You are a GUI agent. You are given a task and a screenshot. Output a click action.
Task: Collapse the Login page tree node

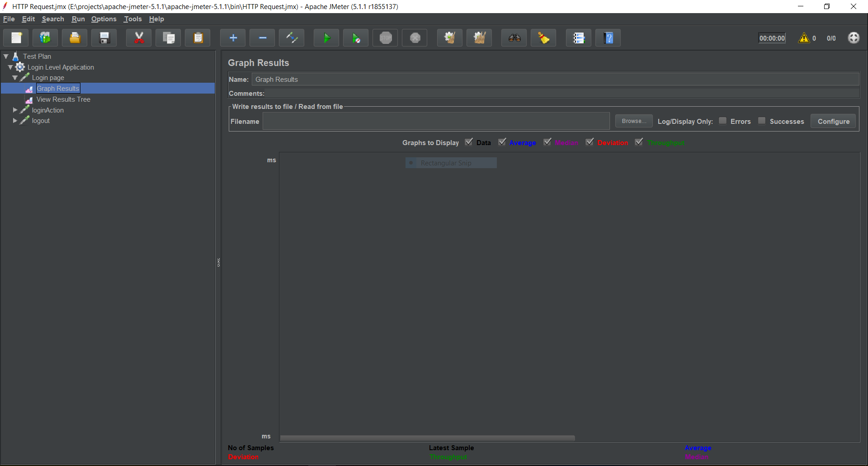pyautogui.click(x=15, y=78)
